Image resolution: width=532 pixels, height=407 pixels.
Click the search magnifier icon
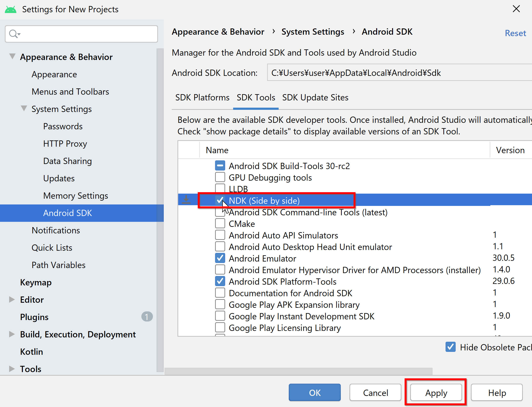[14, 34]
